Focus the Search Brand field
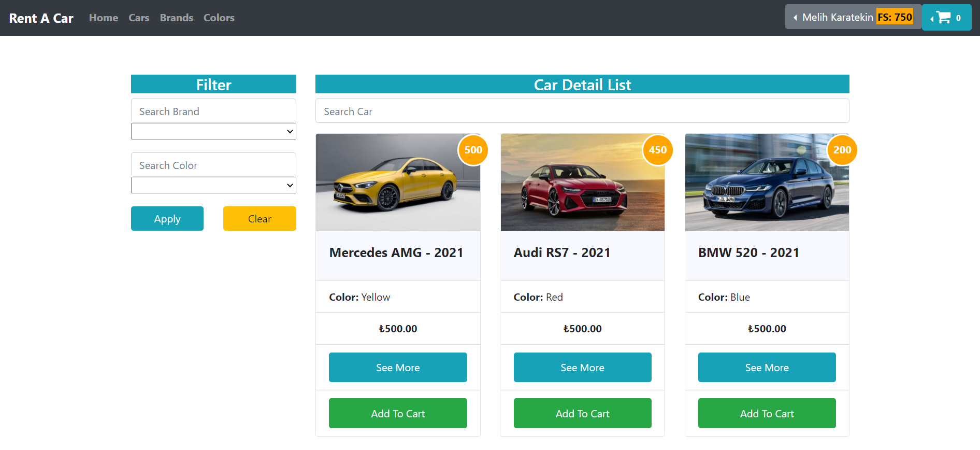 (213, 111)
